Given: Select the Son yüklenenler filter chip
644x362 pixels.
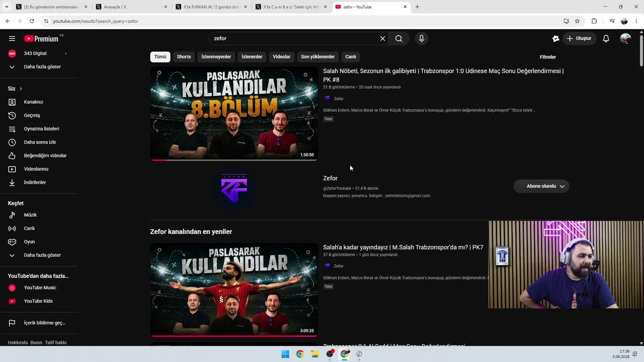Looking at the screenshot, I should [x=318, y=57].
